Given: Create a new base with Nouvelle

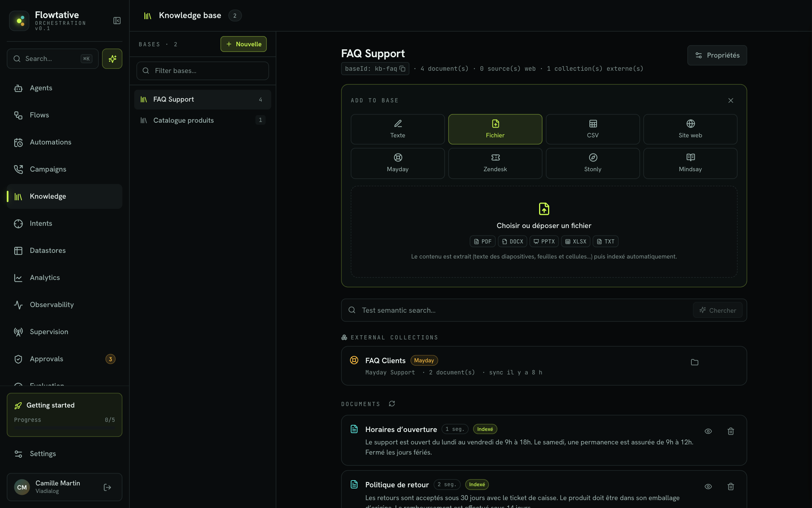Looking at the screenshot, I should 243,44.
